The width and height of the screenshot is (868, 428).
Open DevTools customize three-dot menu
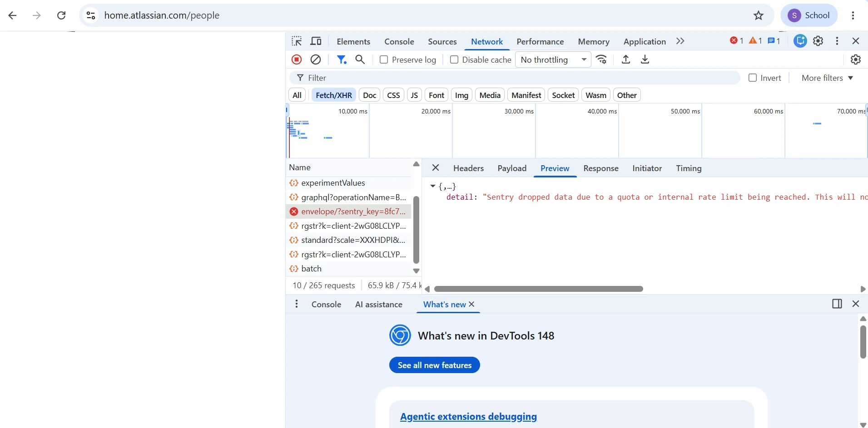pos(837,41)
